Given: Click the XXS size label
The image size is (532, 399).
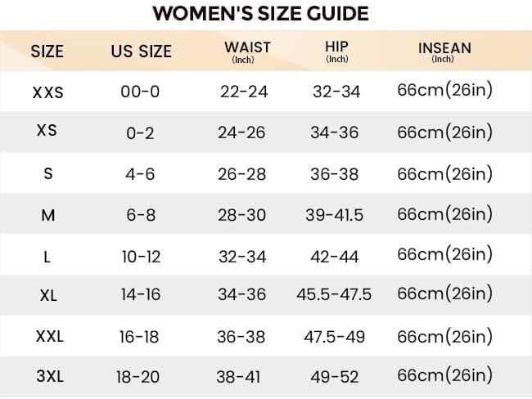Looking at the screenshot, I should [x=47, y=92].
